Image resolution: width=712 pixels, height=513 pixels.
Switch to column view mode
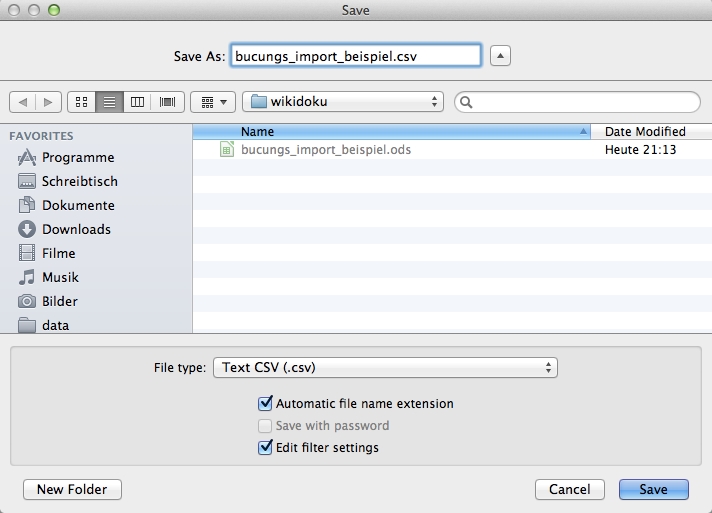click(x=138, y=102)
